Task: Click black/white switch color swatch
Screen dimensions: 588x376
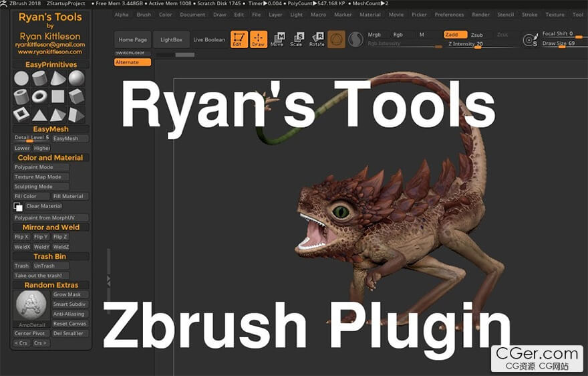Action: point(18,207)
